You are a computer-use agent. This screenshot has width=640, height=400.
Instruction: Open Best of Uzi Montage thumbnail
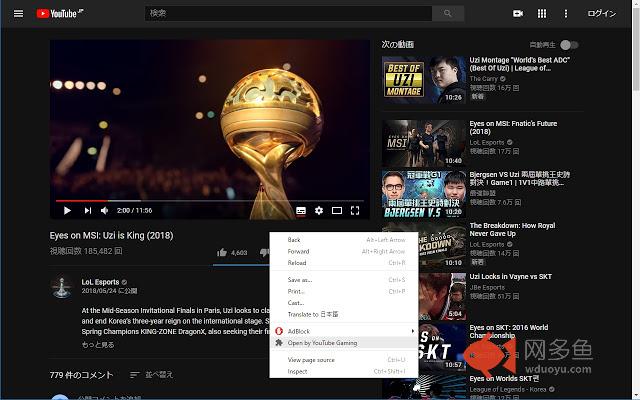click(423, 80)
